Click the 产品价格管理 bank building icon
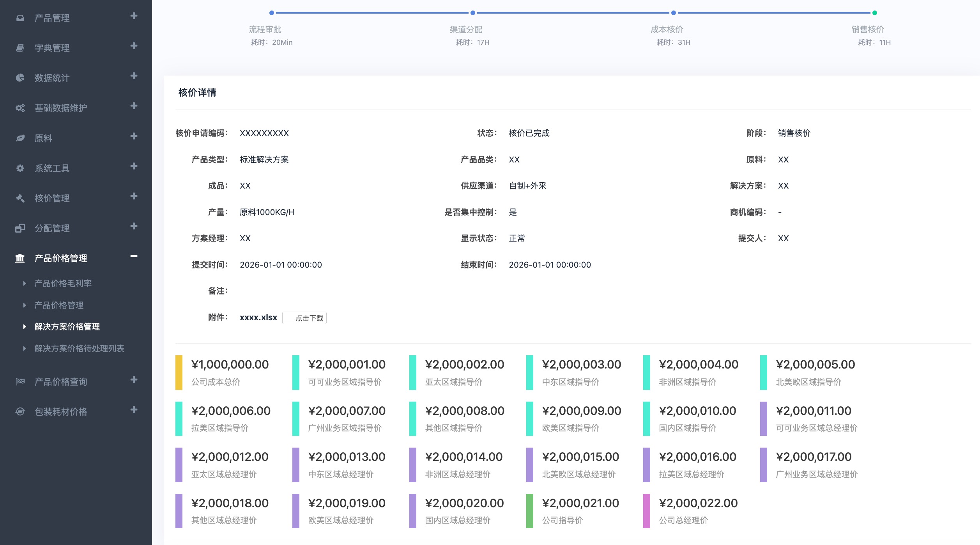 pyautogui.click(x=20, y=258)
